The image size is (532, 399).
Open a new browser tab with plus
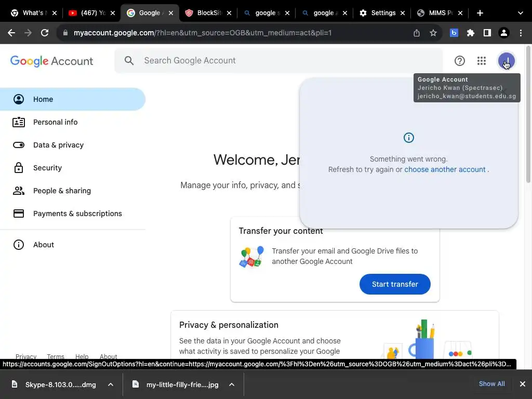tap(480, 13)
